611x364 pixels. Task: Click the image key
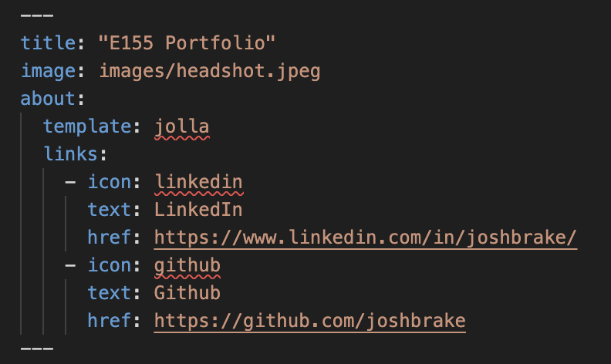click(48, 71)
